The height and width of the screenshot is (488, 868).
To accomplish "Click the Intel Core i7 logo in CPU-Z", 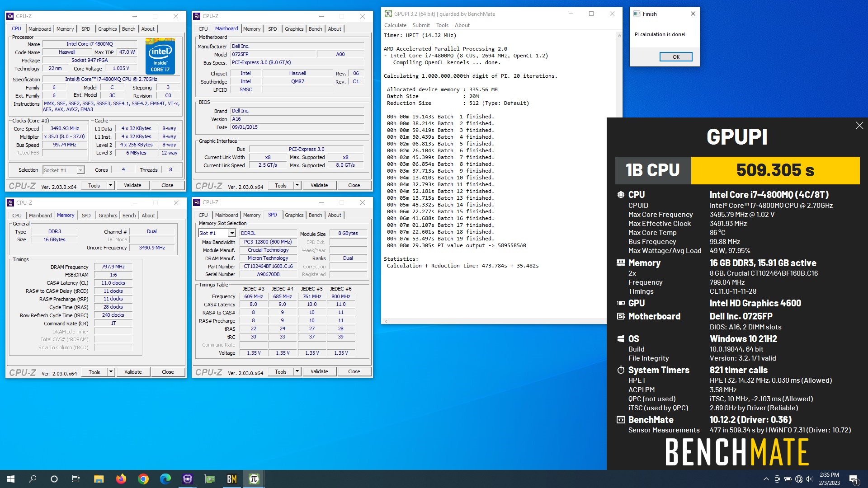I will [160, 56].
